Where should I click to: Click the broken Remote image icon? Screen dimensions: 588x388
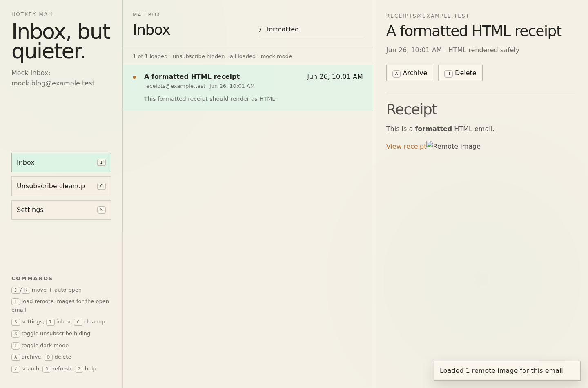coord(430,145)
